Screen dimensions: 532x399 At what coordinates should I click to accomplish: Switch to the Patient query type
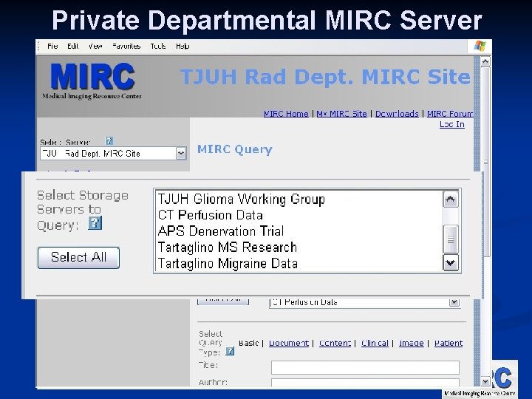(x=449, y=343)
